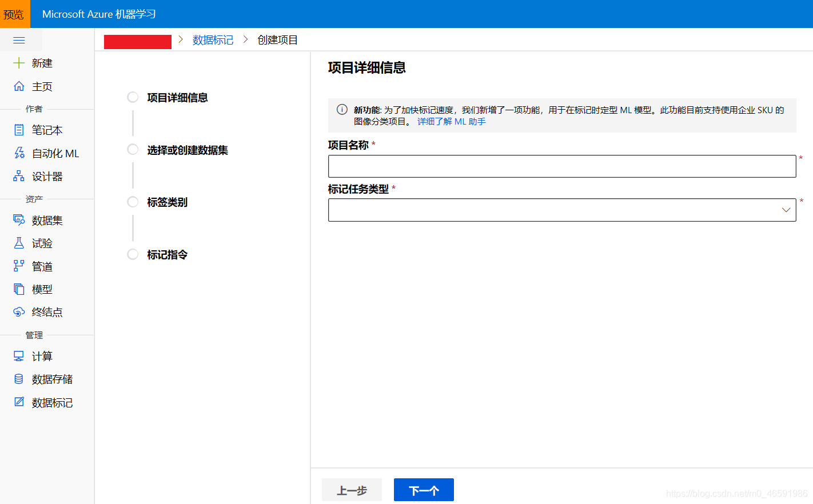The height and width of the screenshot is (504, 813).
Task: Click inside the 项目名称 input field
Action: coord(561,166)
